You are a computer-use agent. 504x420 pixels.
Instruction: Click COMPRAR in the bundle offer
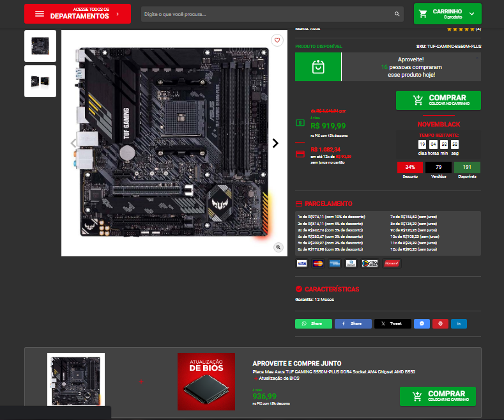pos(438,396)
